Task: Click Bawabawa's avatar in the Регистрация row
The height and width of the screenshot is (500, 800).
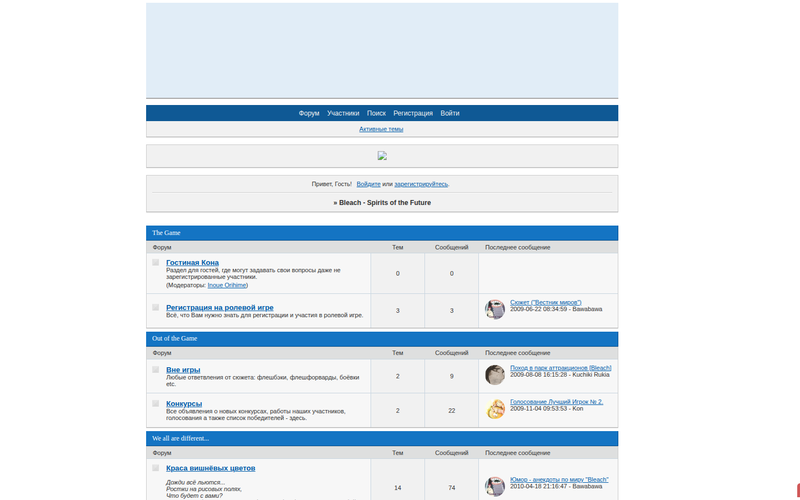Action: (x=495, y=309)
